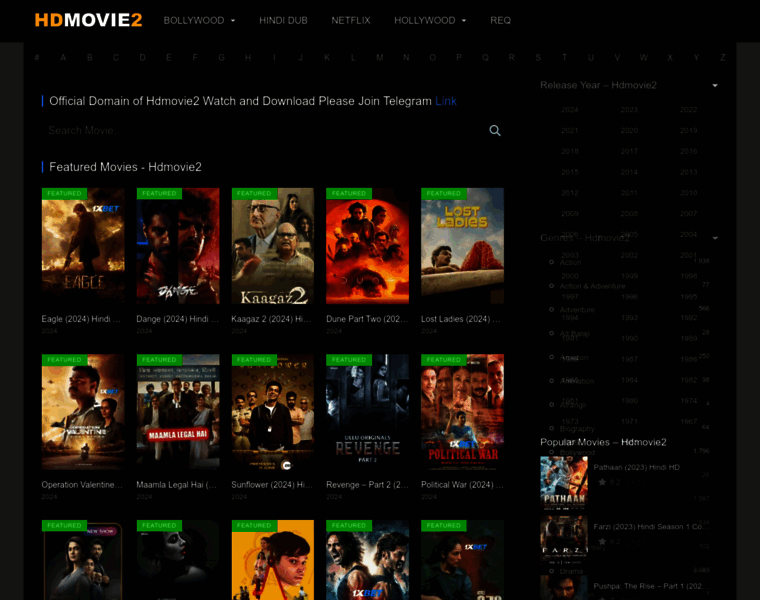Viewport: 760px width, 600px height.
Task: Select the Political War poster
Action: click(462, 412)
